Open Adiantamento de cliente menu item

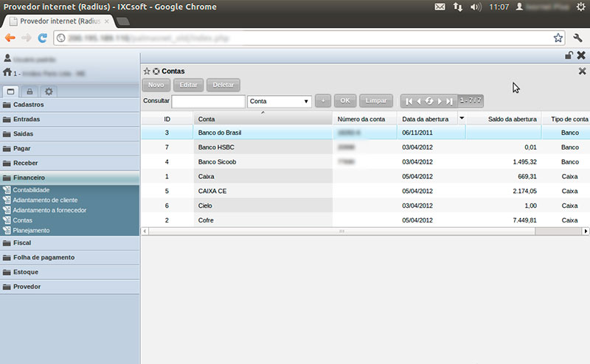click(45, 200)
